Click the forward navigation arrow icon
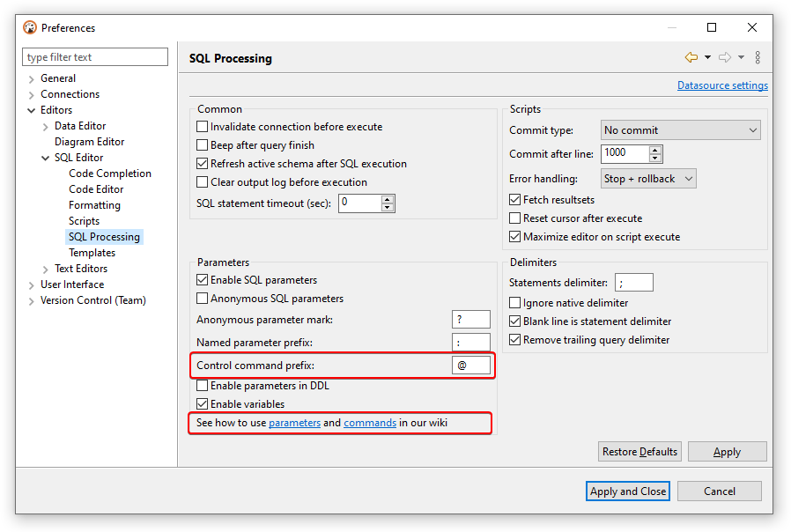The image size is (791, 532). tap(725, 56)
